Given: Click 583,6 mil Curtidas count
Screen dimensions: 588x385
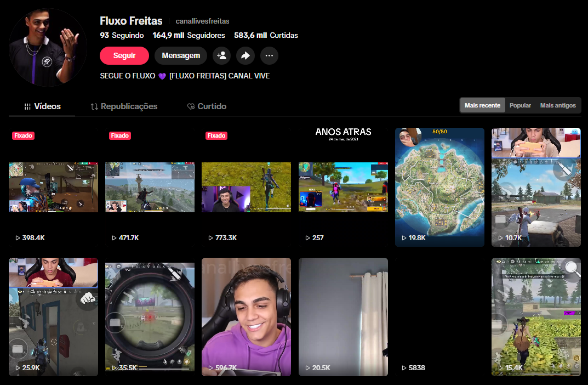Looking at the screenshot, I should [266, 35].
